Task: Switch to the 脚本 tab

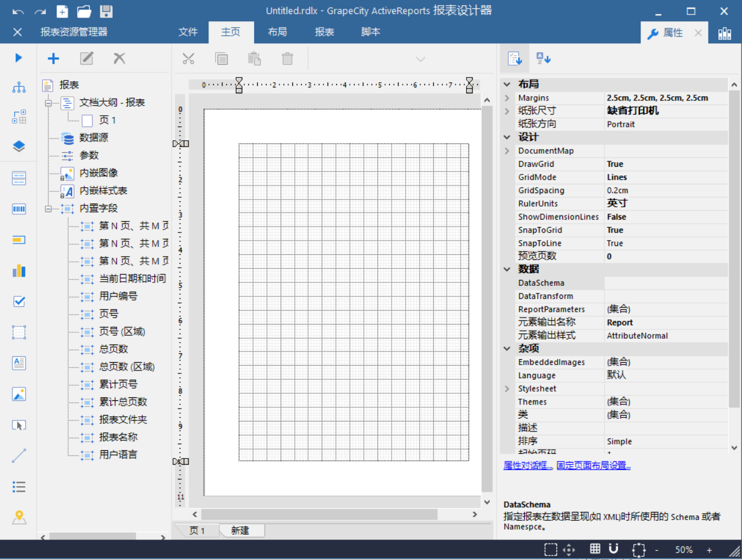Action: (370, 32)
